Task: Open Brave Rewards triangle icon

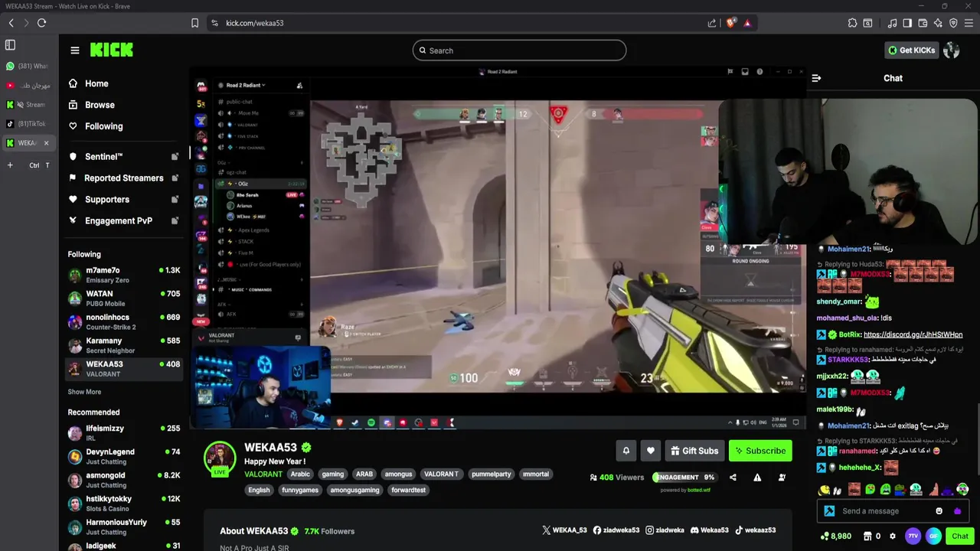Action: [x=747, y=23]
